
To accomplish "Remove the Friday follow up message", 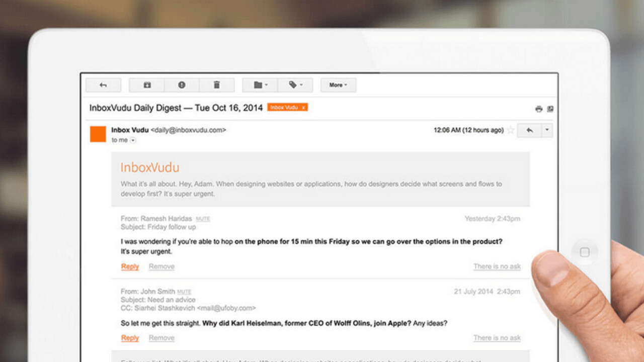I will pos(162,266).
